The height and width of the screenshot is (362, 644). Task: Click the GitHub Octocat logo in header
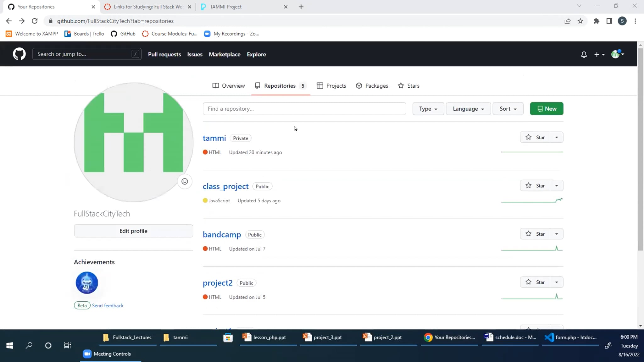pos(19,54)
